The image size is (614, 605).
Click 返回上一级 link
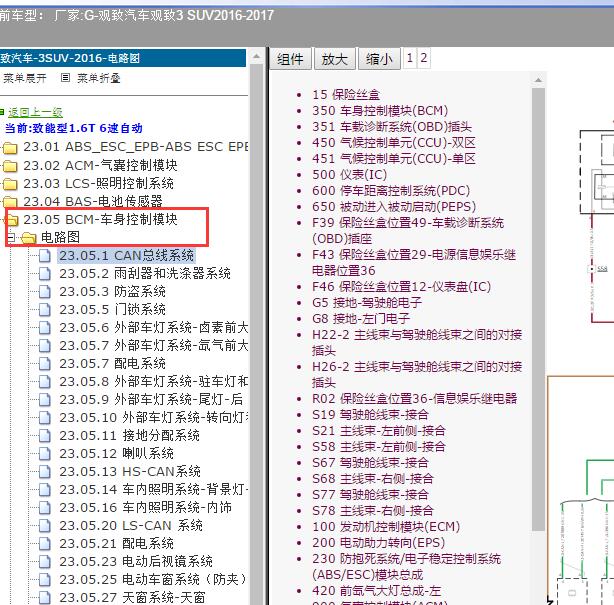[x=35, y=112]
